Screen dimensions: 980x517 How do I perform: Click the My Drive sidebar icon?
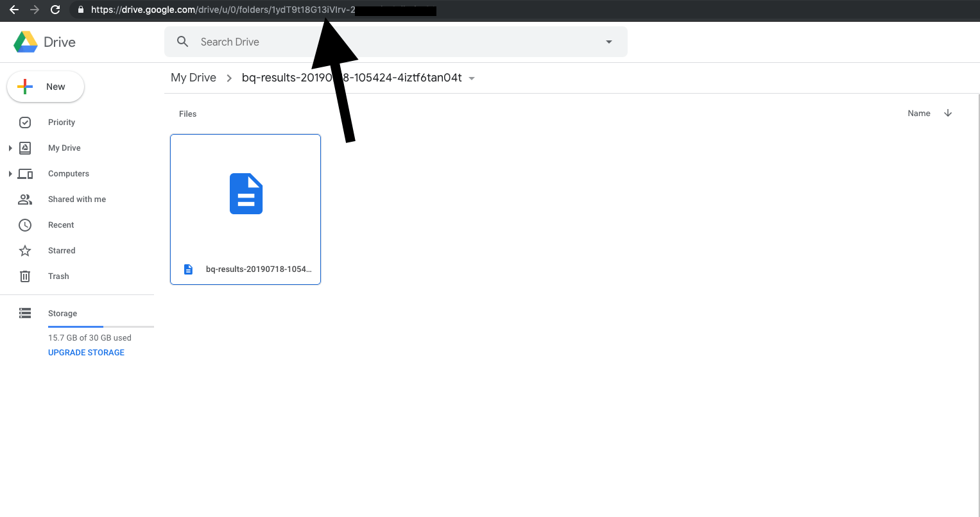25,148
